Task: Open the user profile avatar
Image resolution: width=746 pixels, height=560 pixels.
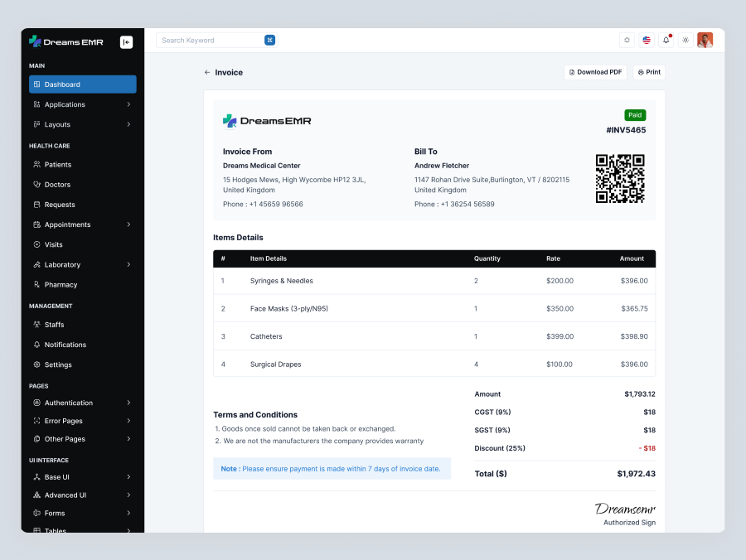Action: [x=705, y=40]
